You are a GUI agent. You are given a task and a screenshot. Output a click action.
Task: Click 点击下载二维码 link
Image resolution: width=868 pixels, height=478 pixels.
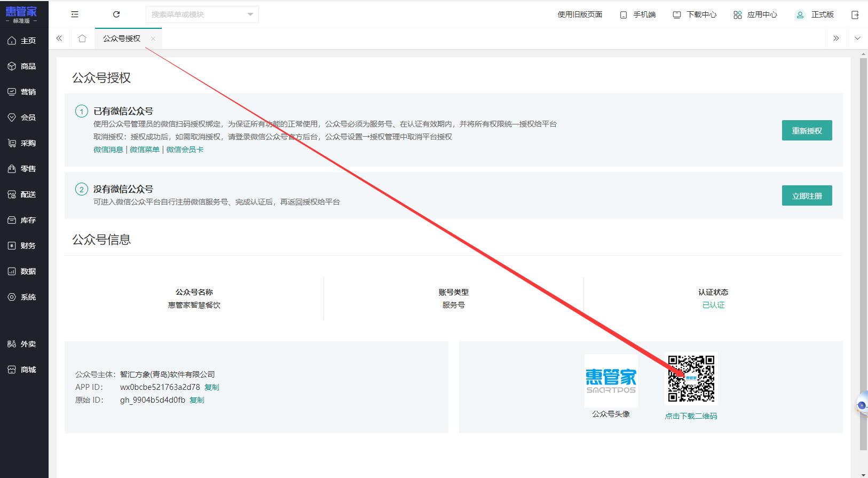691,416
